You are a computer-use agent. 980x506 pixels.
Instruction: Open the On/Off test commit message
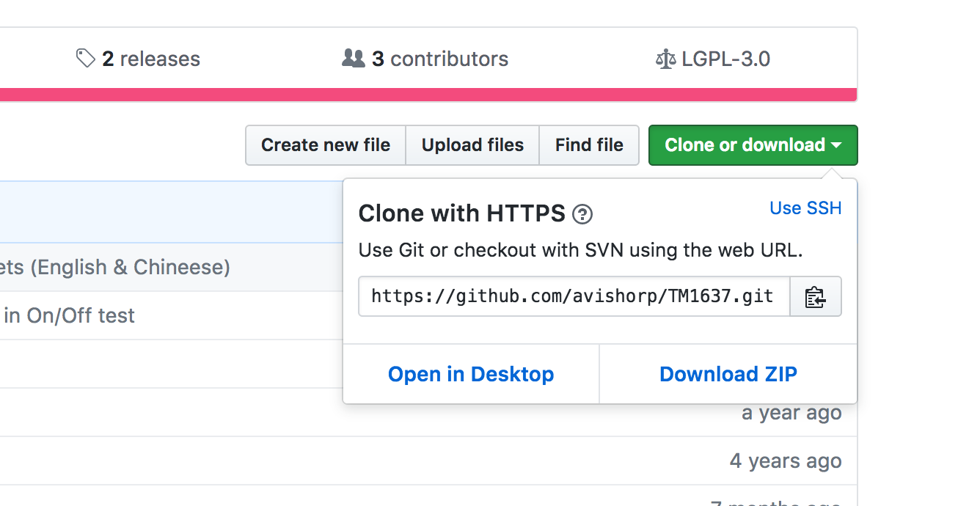tap(69, 315)
